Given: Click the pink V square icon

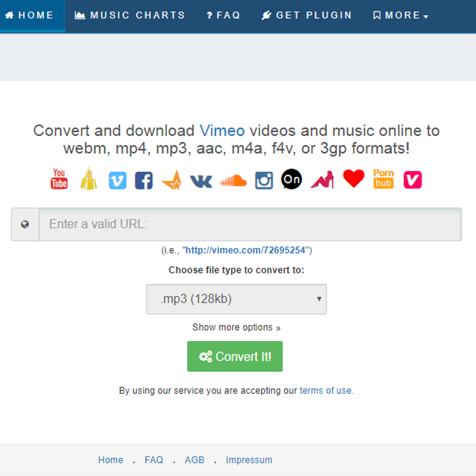Looking at the screenshot, I should (x=413, y=180).
